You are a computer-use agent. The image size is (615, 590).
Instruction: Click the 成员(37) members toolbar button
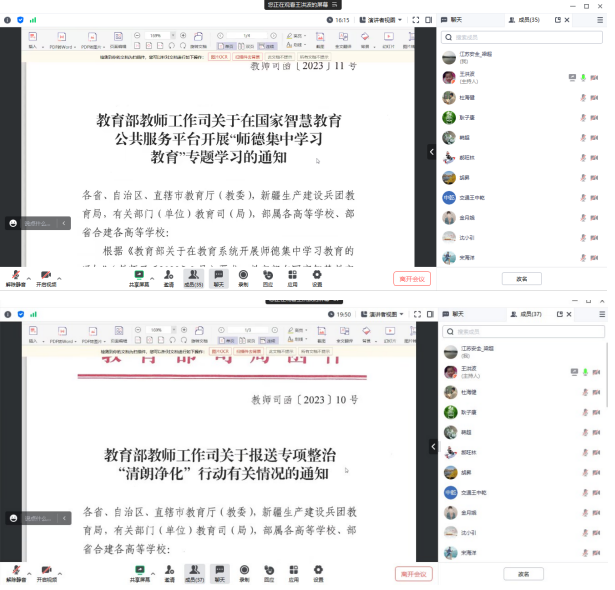pyautogui.click(x=193, y=572)
